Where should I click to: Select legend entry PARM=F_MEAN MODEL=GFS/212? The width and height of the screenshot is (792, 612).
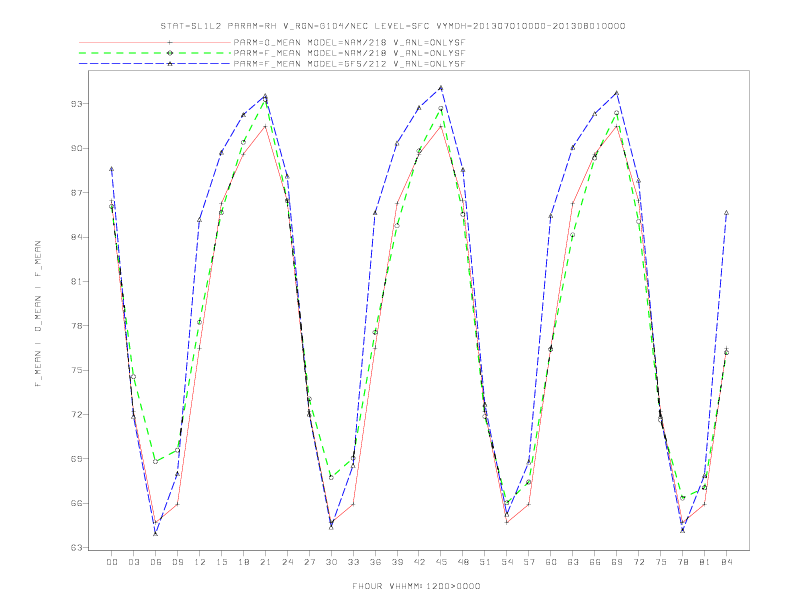(x=349, y=64)
